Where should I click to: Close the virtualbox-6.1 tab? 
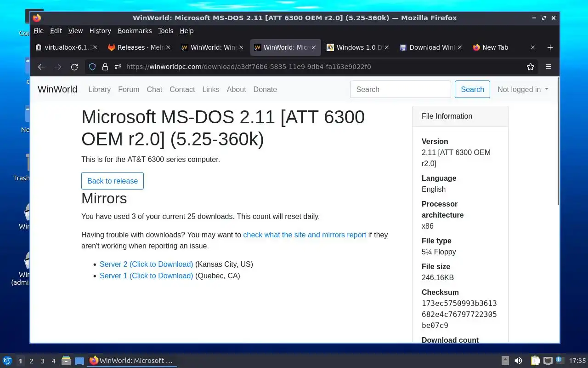click(95, 47)
